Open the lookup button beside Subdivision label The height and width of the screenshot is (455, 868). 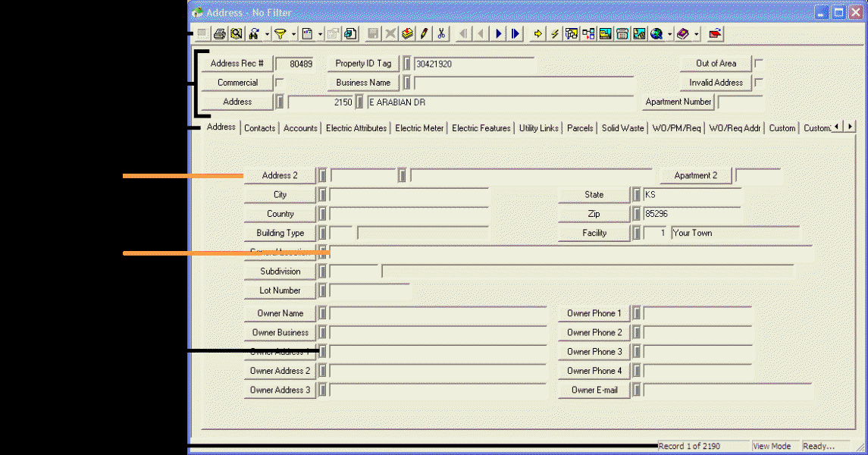pyautogui.click(x=322, y=271)
